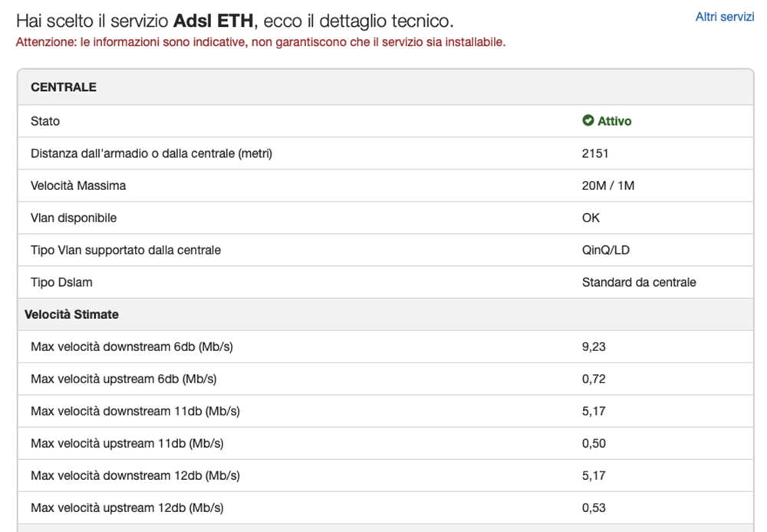767x532 pixels.
Task: Click the green Attivo status check icon
Action: [588, 120]
